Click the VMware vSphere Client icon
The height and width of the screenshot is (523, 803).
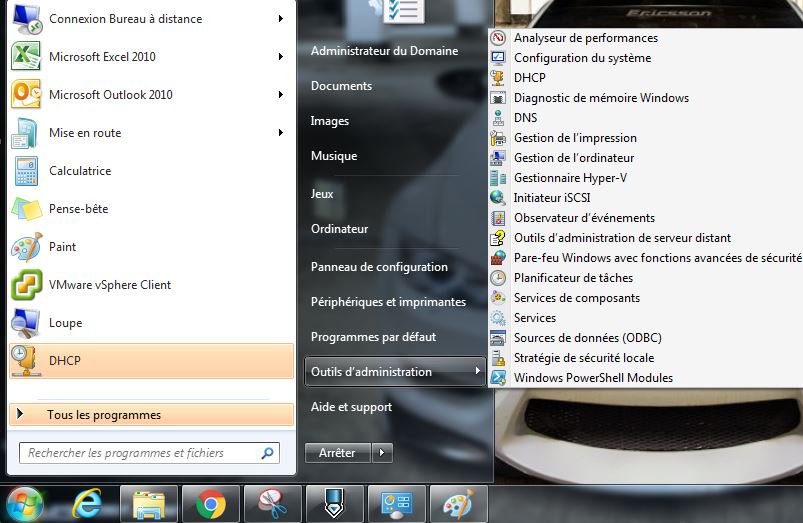pos(26,285)
